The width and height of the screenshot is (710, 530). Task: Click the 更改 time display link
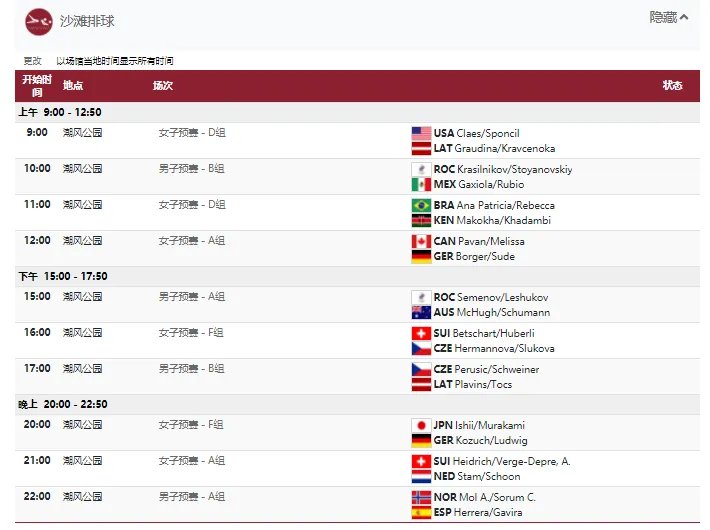click(33, 61)
